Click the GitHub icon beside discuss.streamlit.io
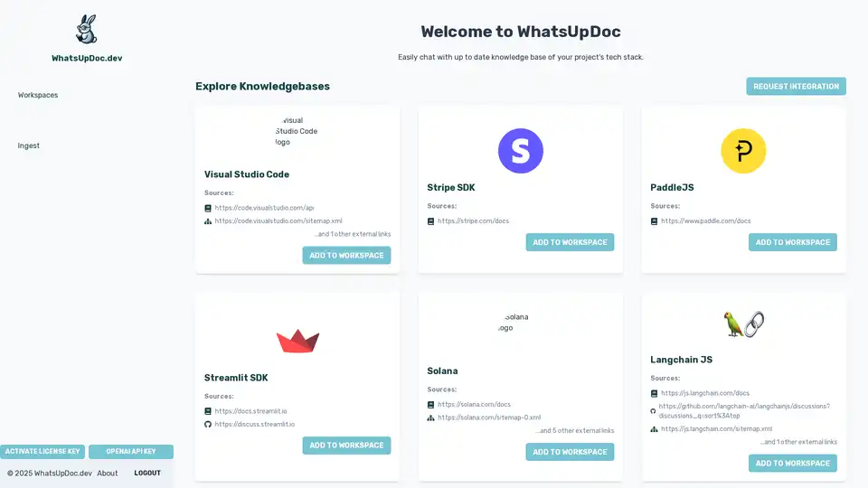 click(208, 424)
